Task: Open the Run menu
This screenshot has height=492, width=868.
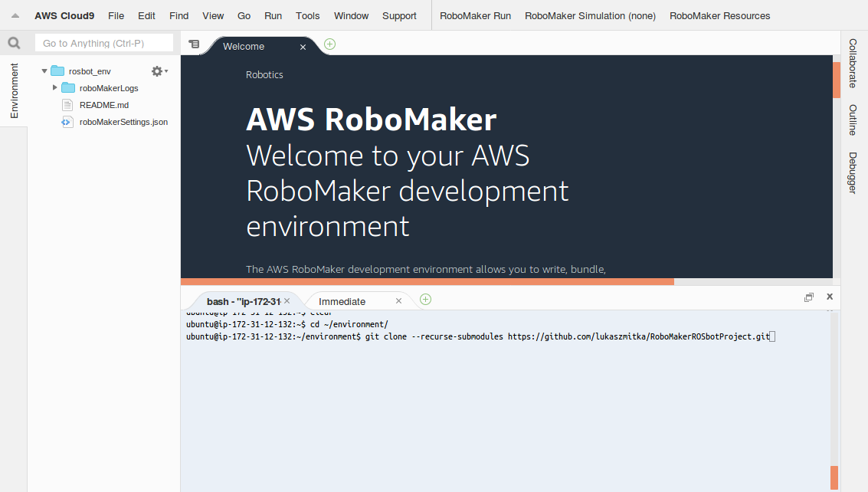Action: 273,15
